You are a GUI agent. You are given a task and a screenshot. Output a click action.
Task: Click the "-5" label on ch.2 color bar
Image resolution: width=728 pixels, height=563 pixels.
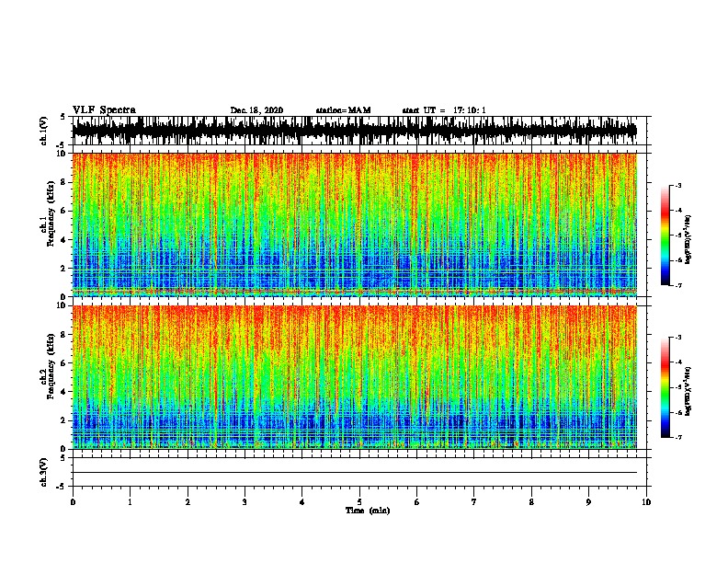pos(678,387)
